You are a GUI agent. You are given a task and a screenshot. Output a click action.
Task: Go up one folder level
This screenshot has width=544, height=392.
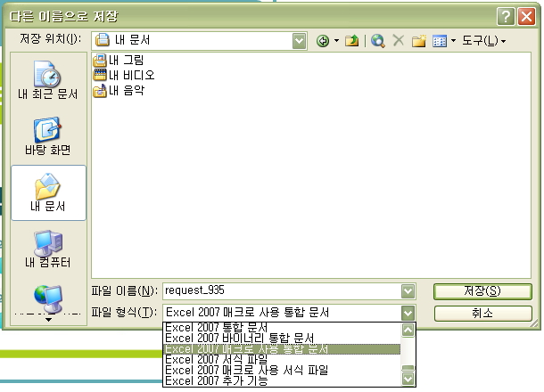click(x=351, y=41)
